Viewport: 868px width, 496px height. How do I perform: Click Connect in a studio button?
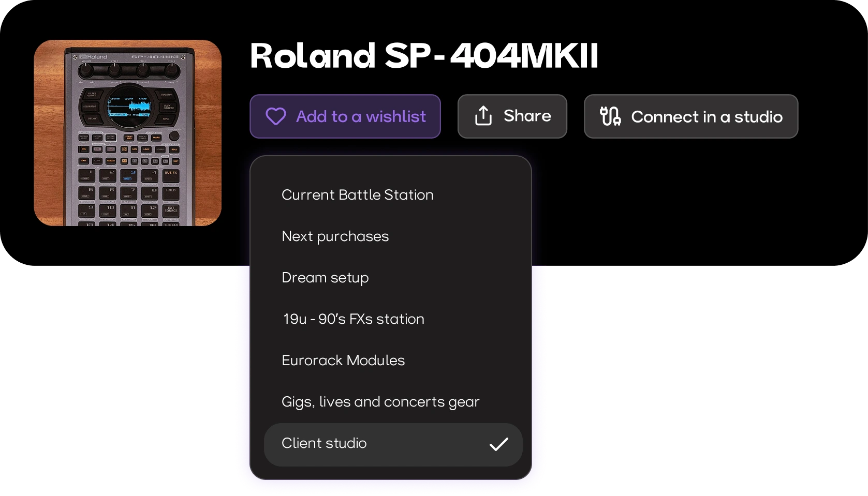pyautogui.click(x=691, y=116)
